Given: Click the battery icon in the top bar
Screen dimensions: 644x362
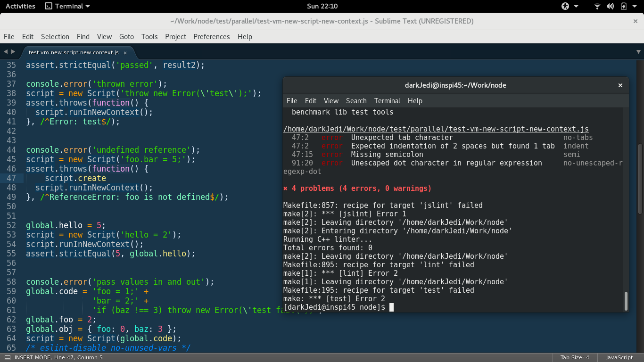Looking at the screenshot, I should coord(623,6).
